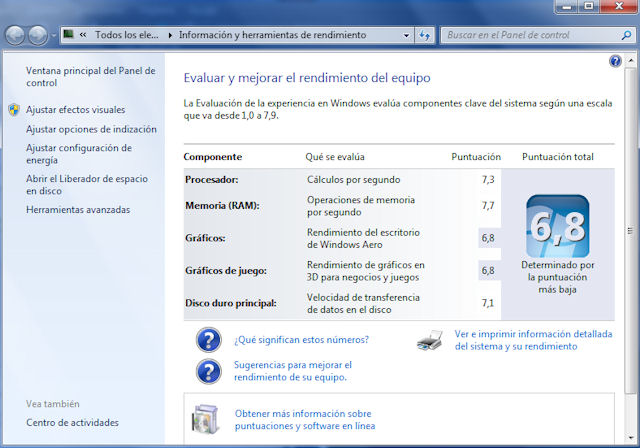
Task: Select the 'Gráficos:' row label
Action: [205, 238]
